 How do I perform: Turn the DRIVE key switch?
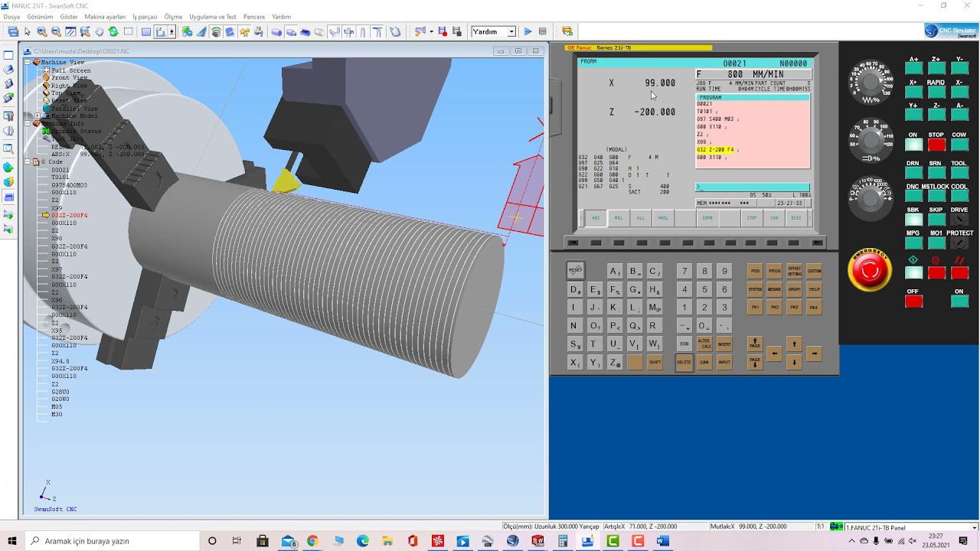pyautogui.click(x=959, y=220)
